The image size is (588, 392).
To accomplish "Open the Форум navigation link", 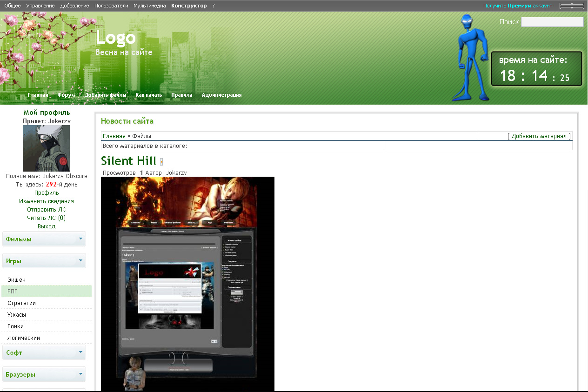I will 67,95.
